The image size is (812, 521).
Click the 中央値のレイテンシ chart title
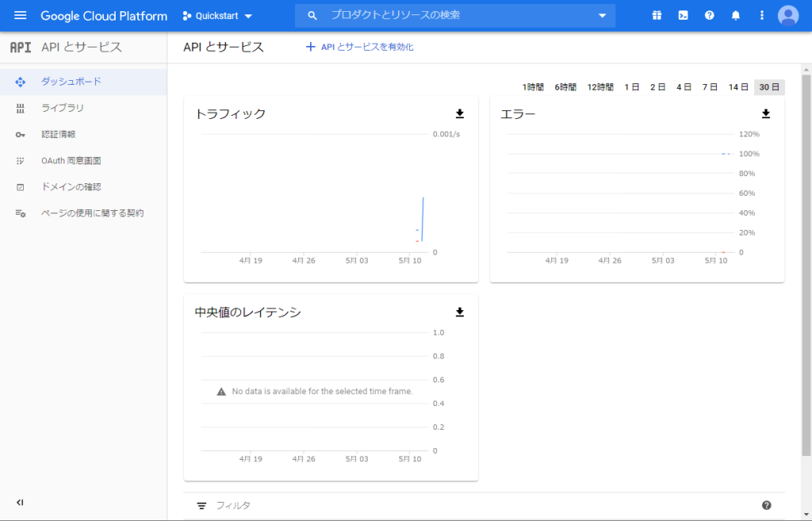pos(247,312)
